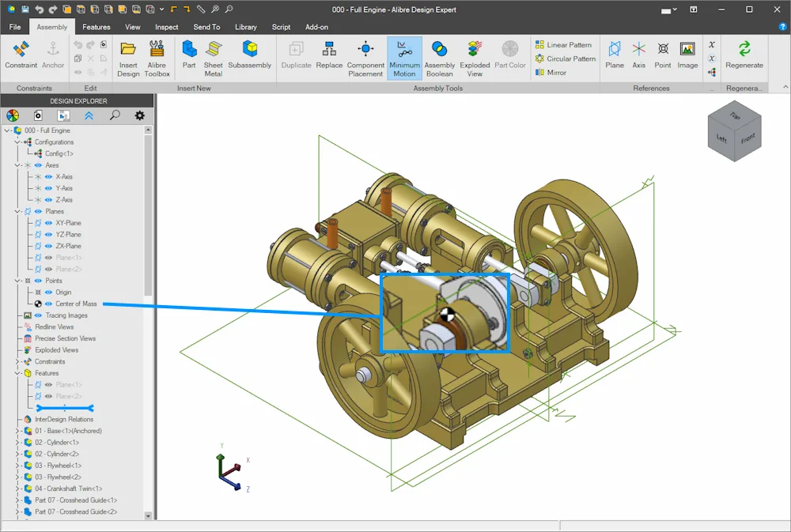Click the Linear Pattern button
The image size is (791, 532).
click(x=563, y=44)
